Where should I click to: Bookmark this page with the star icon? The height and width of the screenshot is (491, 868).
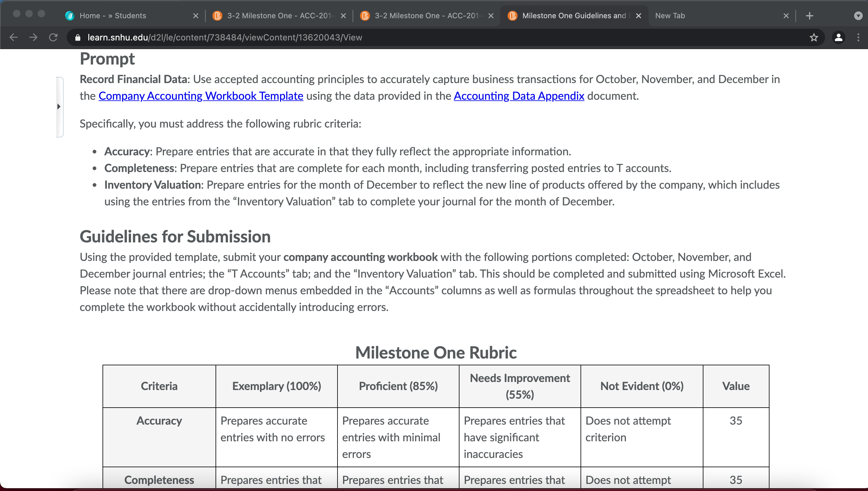click(814, 37)
